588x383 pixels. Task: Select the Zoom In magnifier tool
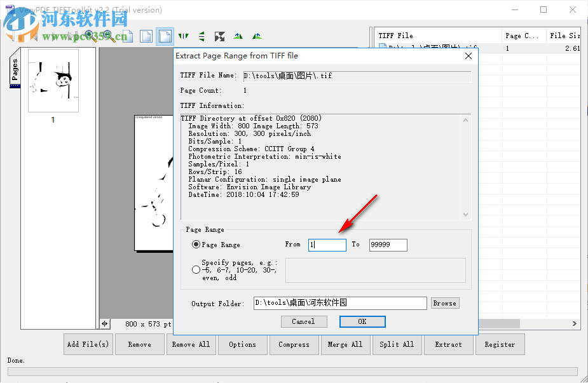coord(89,36)
